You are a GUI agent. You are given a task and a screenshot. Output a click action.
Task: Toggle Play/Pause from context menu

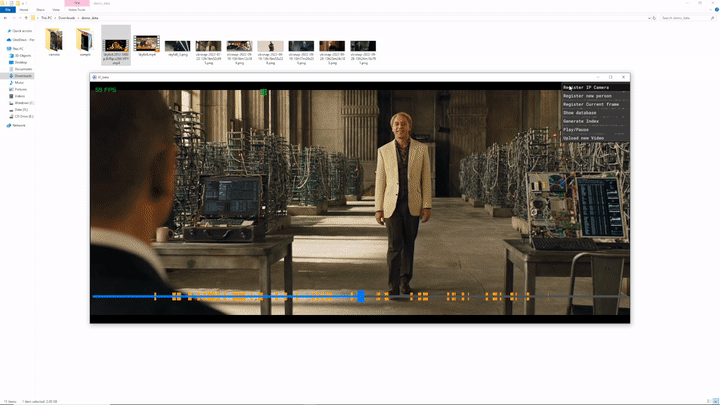[x=596, y=129]
